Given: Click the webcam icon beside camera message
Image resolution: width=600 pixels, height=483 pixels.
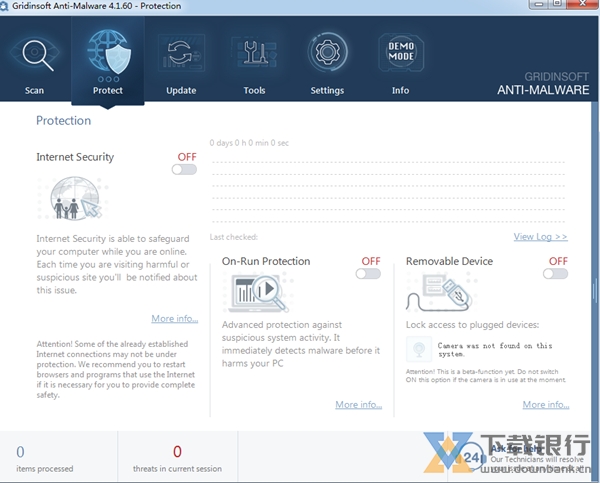Looking at the screenshot, I should coord(419,349).
